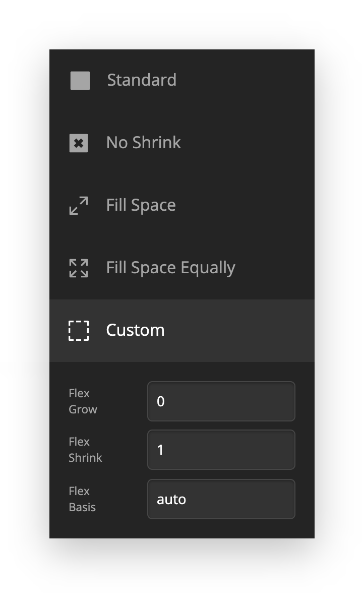Viewport: 364px width, 609px height.
Task: Click the Flex Grow label
Action: [83, 401]
